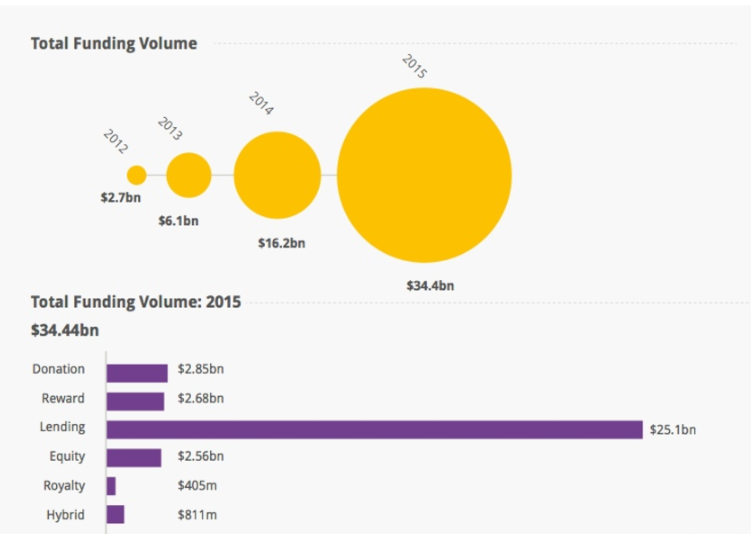Click the Donation category label
Viewport: 751px width, 534px height.
coord(58,369)
